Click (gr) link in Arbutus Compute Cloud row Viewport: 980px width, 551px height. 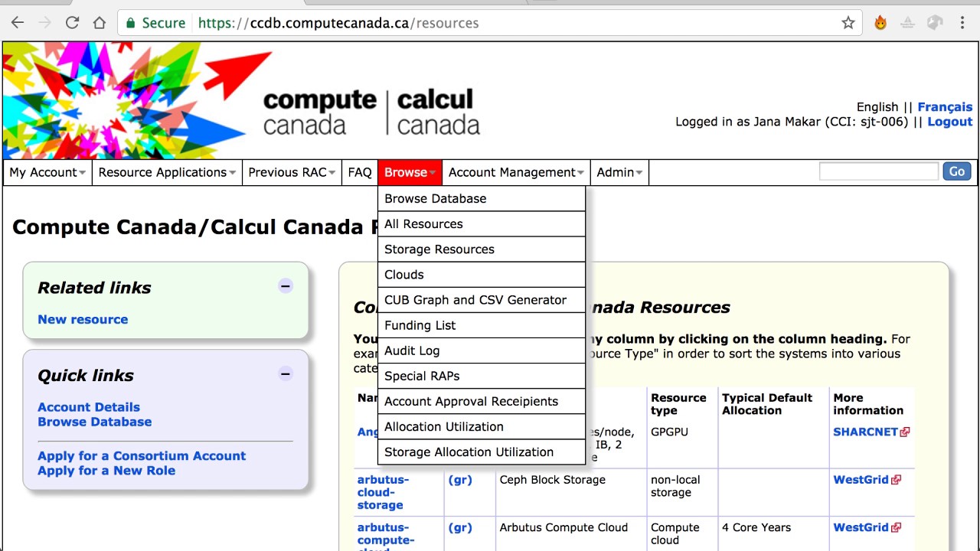tap(460, 527)
